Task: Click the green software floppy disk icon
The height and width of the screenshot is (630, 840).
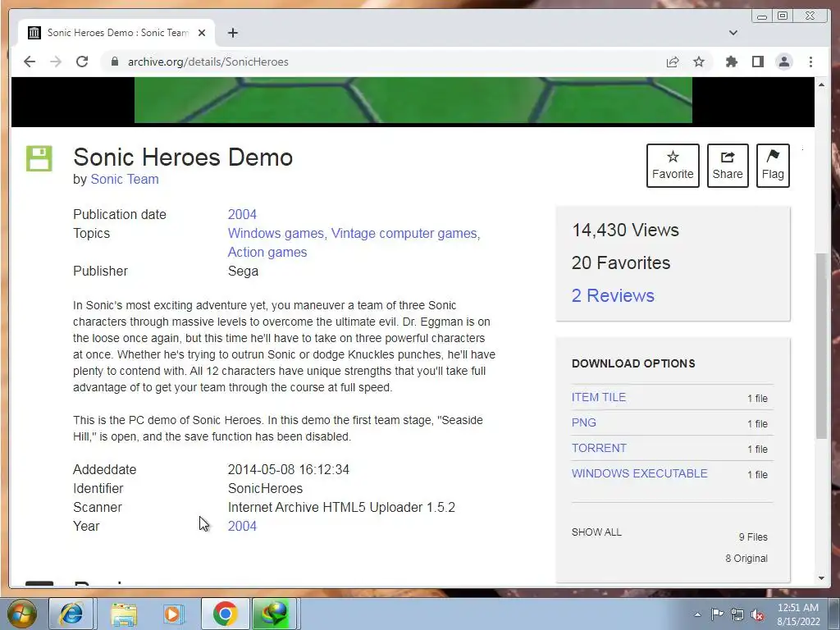Action: point(39,158)
